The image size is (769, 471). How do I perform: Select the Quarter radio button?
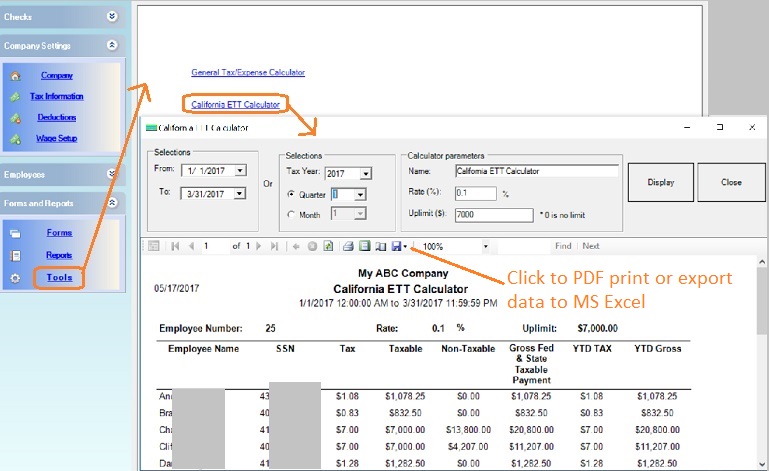click(291, 194)
